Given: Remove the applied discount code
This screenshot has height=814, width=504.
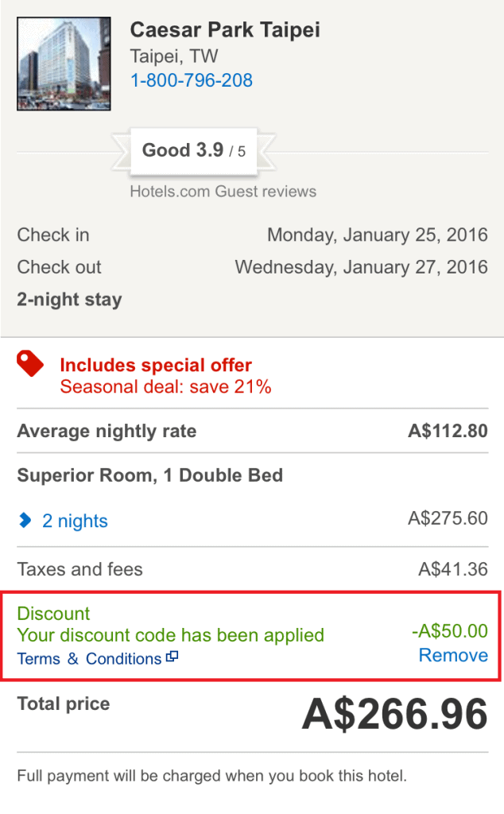Looking at the screenshot, I should (x=452, y=655).
